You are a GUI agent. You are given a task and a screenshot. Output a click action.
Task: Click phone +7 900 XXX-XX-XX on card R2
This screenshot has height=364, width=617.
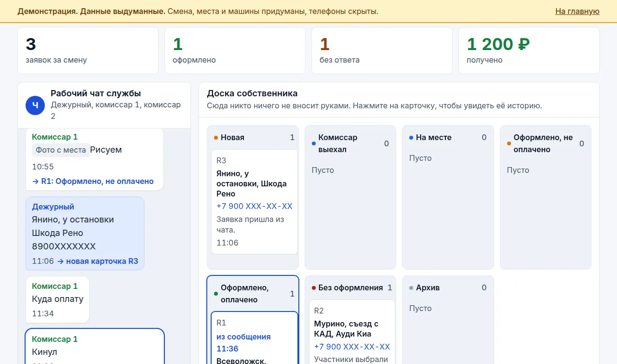click(x=352, y=347)
